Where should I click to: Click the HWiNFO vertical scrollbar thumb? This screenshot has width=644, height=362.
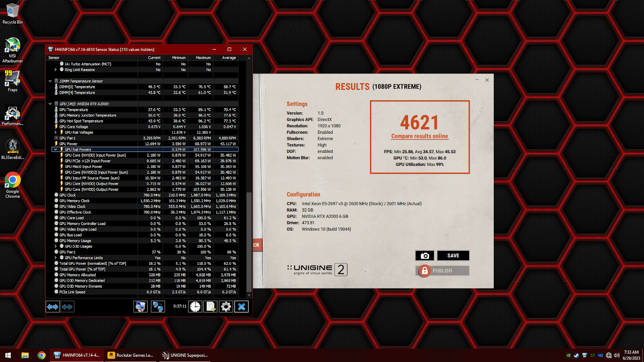pyautogui.click(x=249, y=241)
